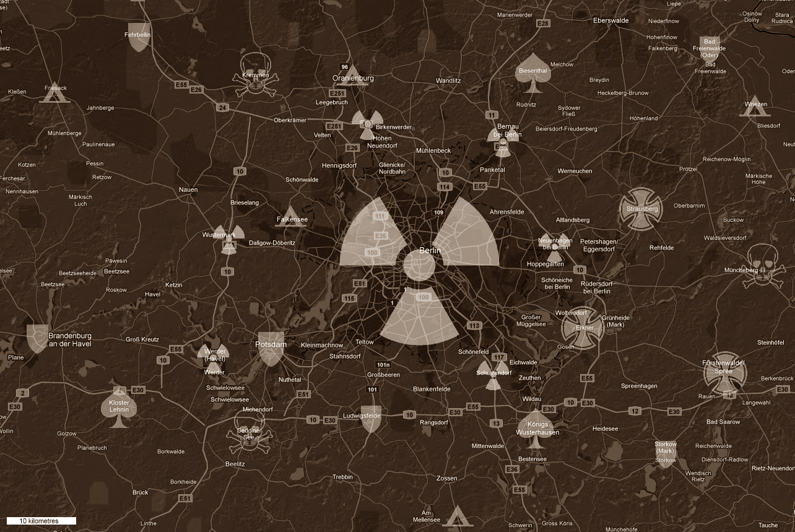Click the Panketal town label

click(x=492, y=170)
